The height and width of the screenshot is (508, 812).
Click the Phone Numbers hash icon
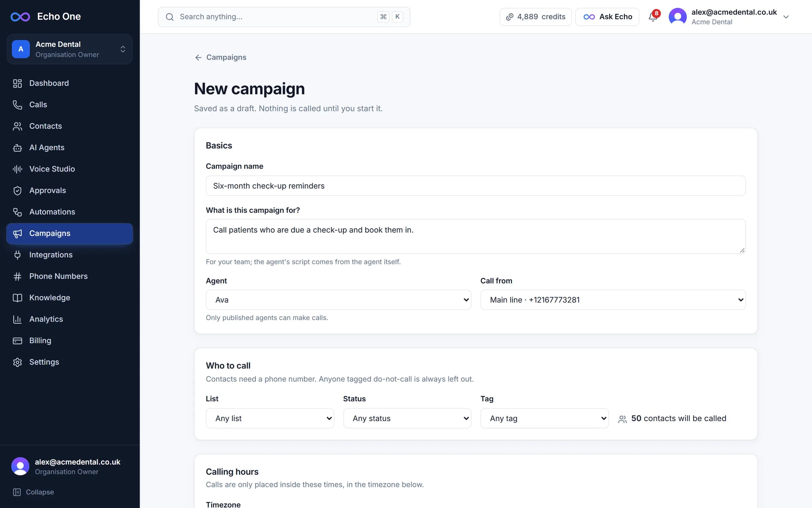(17, 276)
